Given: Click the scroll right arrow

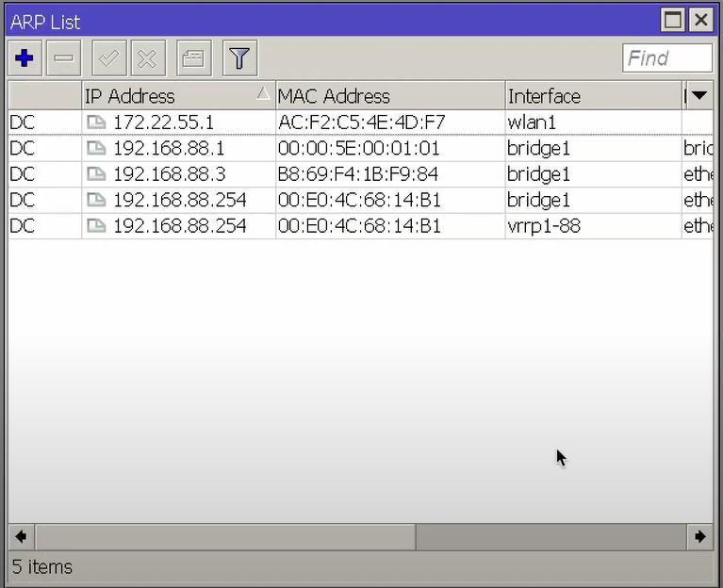Looking at the screenshot, I should tap(699, 537).
